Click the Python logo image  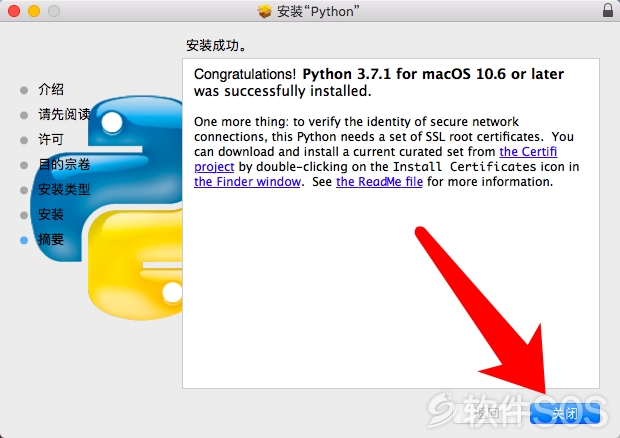107,208
